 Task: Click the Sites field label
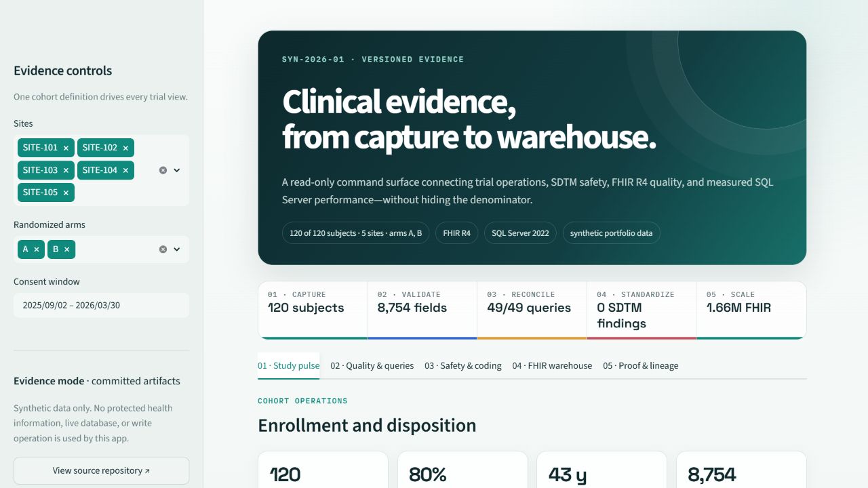(x=23, y=123)
